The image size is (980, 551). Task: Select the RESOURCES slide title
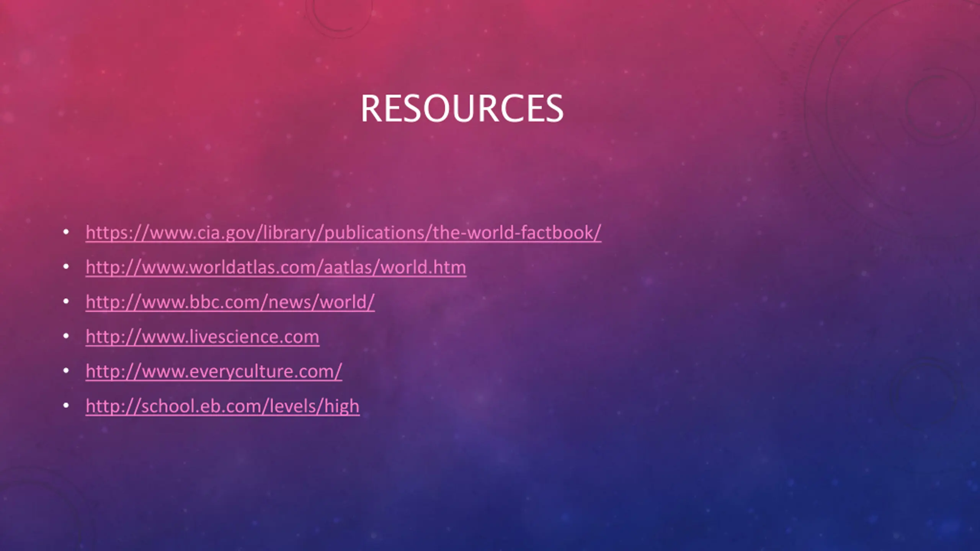(x=462, y=108)
